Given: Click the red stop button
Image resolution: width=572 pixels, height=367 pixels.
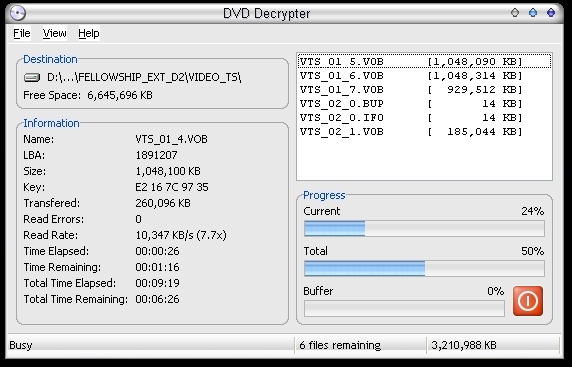Looking at the screenshot, I should (x=528, y=301).
